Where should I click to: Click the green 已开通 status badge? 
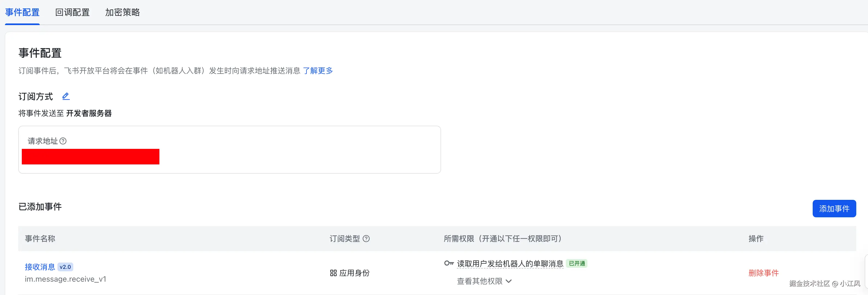click(x=577, y=263)
